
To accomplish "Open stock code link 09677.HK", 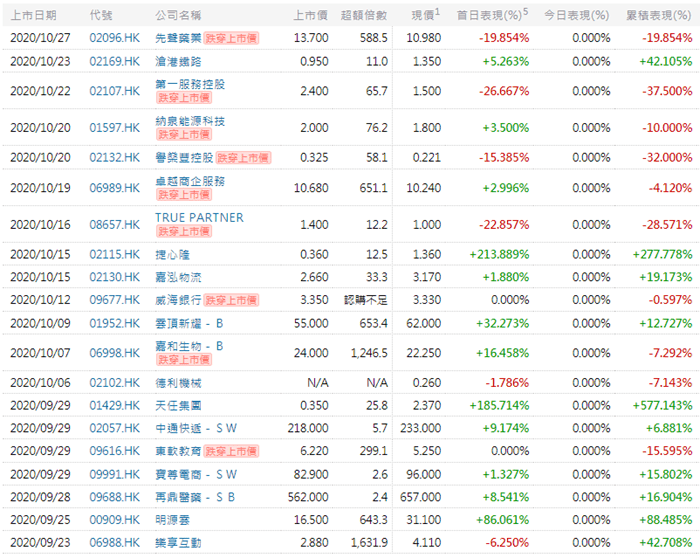I will tap(114, 300).
